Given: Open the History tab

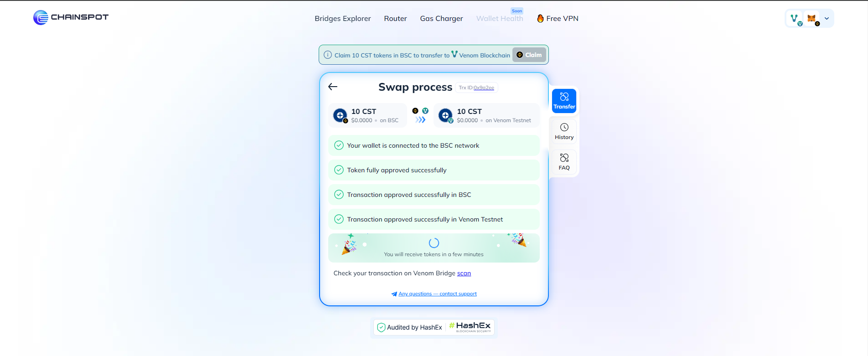Looking at the screenshot, I should pyautogui.click(x=564, y=131).
